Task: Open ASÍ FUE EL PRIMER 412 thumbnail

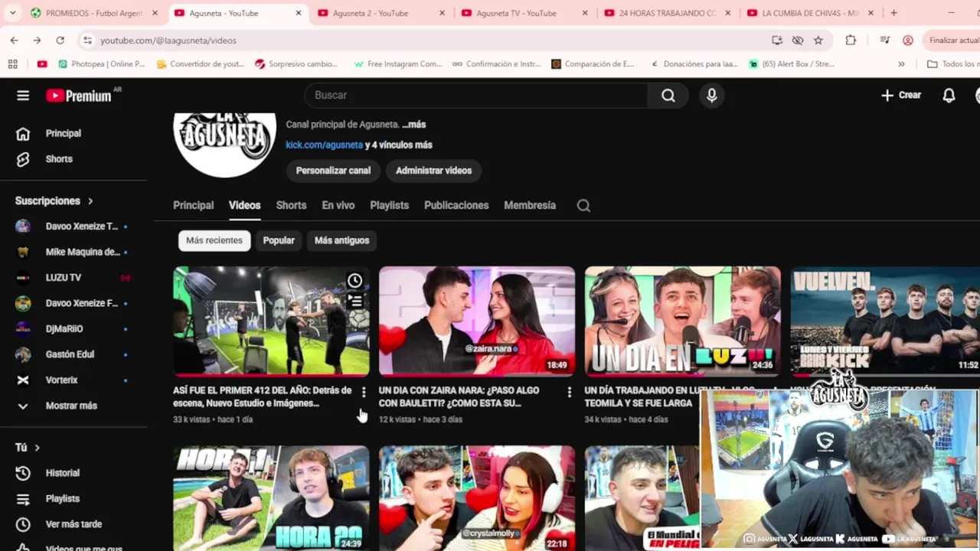Action: coord(271,321)
